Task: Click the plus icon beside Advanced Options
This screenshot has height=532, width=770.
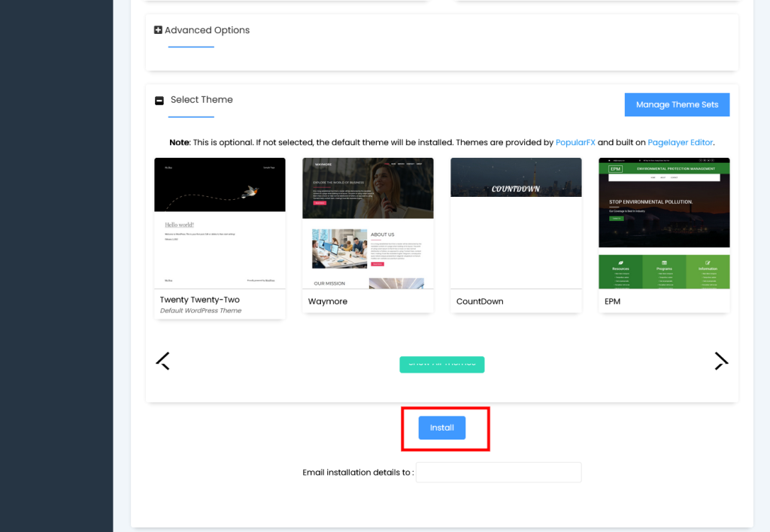Action: point(158,30)
